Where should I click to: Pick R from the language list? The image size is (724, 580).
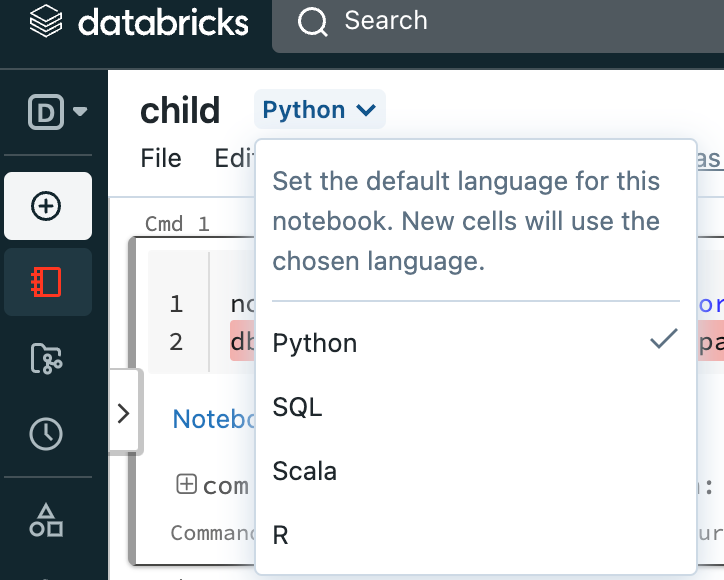(281, 535)
